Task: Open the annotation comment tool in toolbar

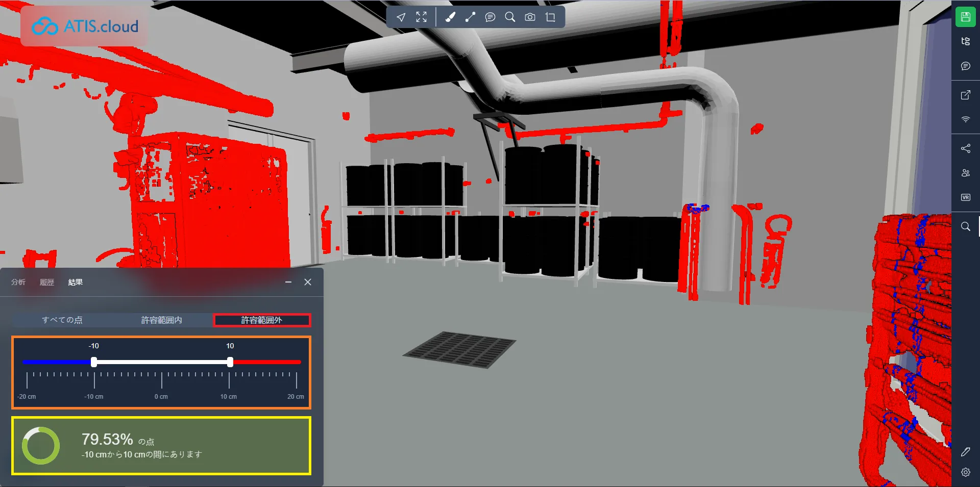Action: [490, 17]
